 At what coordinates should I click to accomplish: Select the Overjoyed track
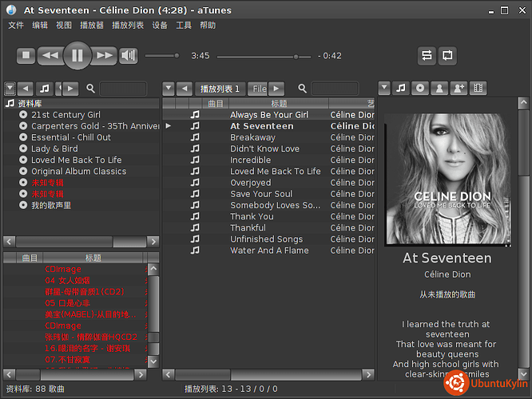[x=269, y=183]
